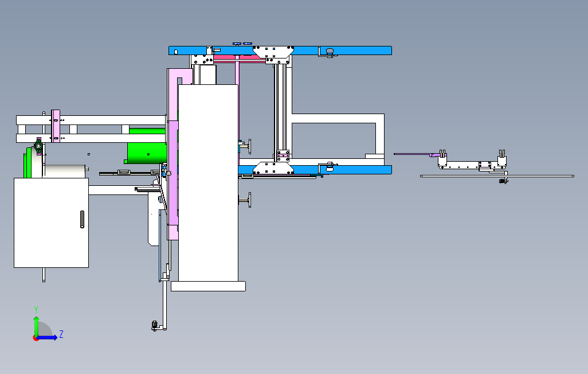588x374 pixels.
Task: Select the trapezoid bracket on upper blue beam
Action: coord(273,52)
